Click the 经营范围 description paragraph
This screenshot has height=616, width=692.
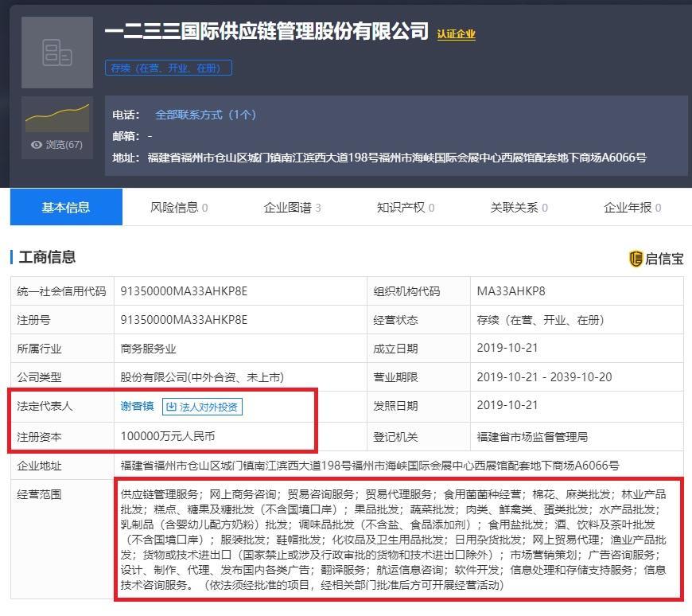pyautogui.click(x=394, y=540)
